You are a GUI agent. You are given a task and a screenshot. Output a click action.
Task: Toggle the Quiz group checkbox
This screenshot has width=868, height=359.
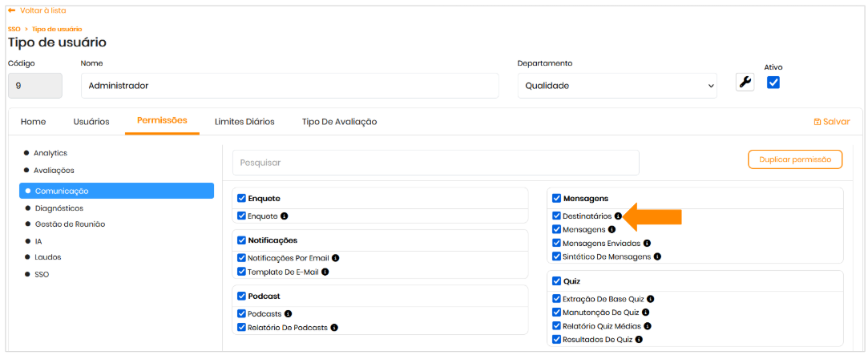(x=557, y=282)
